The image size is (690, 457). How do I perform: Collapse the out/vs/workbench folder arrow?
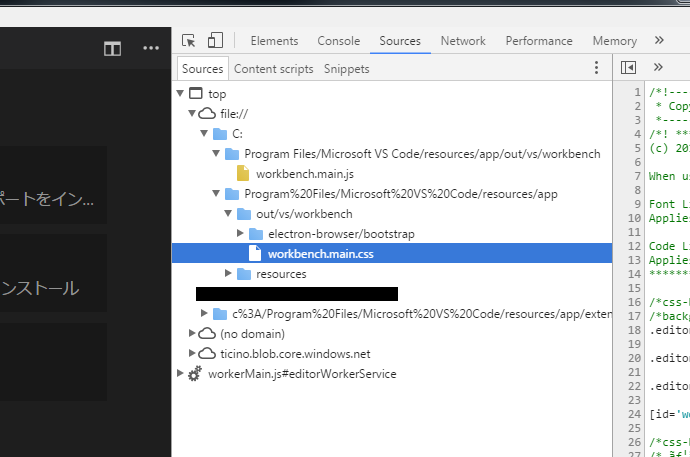tap(228, 213)
